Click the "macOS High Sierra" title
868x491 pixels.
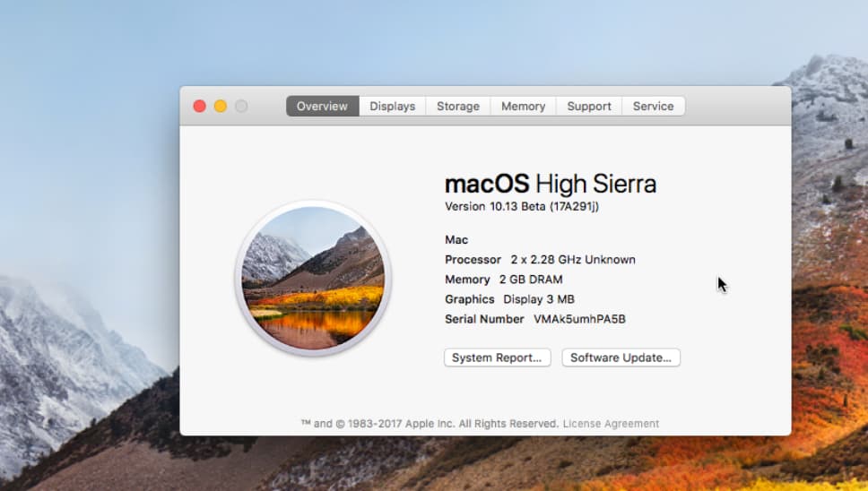click(551, 184)
